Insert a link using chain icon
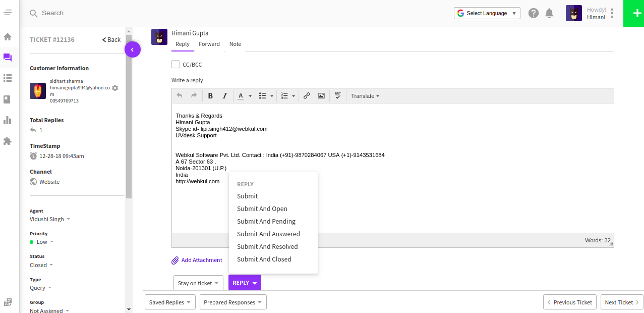 pyautogui.click(x=307, y=96)
